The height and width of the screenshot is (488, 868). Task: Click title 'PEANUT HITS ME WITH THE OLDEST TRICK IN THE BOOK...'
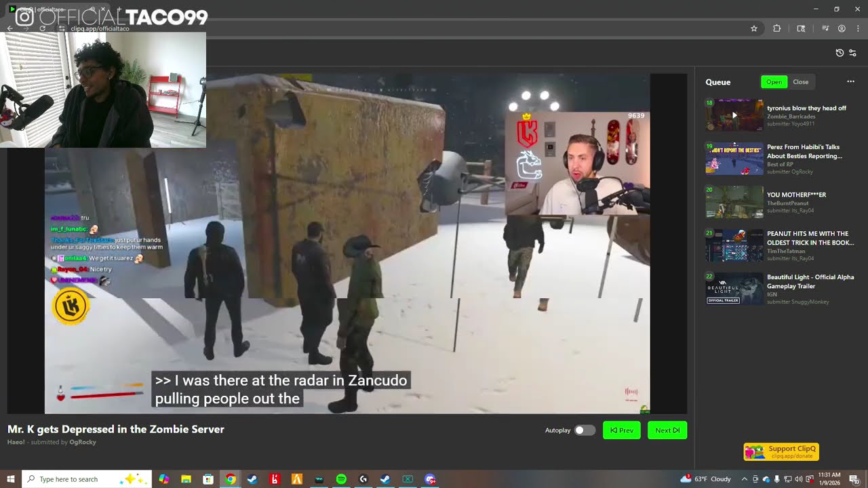pyautogui.click(x=810, y=238)
